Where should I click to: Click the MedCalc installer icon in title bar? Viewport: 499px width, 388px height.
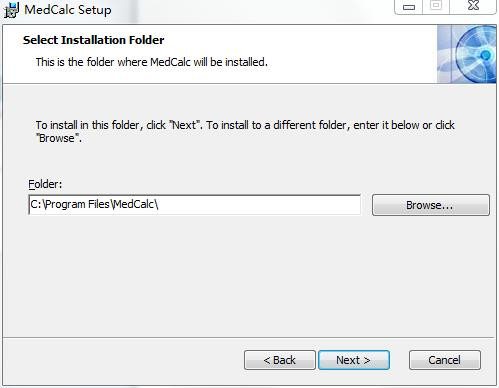[11, 10]
